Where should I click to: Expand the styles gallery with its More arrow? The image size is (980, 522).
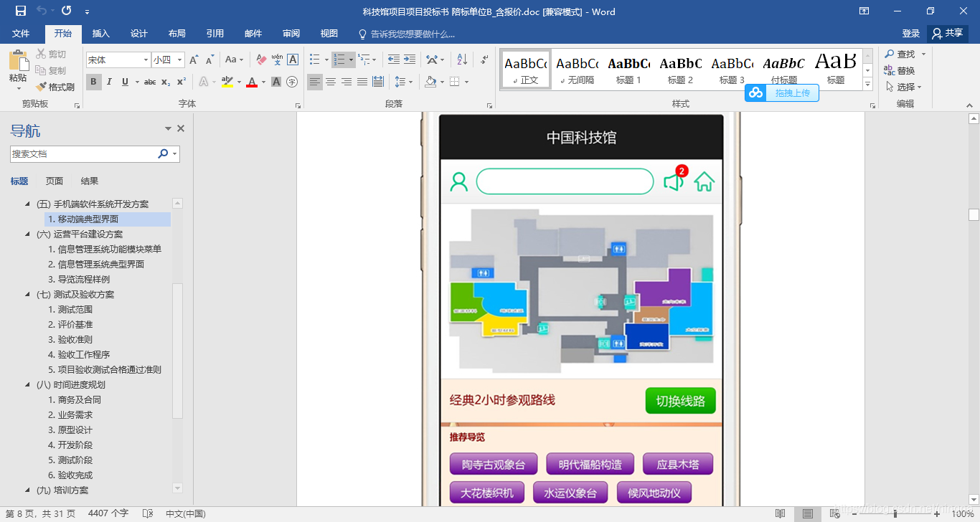click(868, 85)
